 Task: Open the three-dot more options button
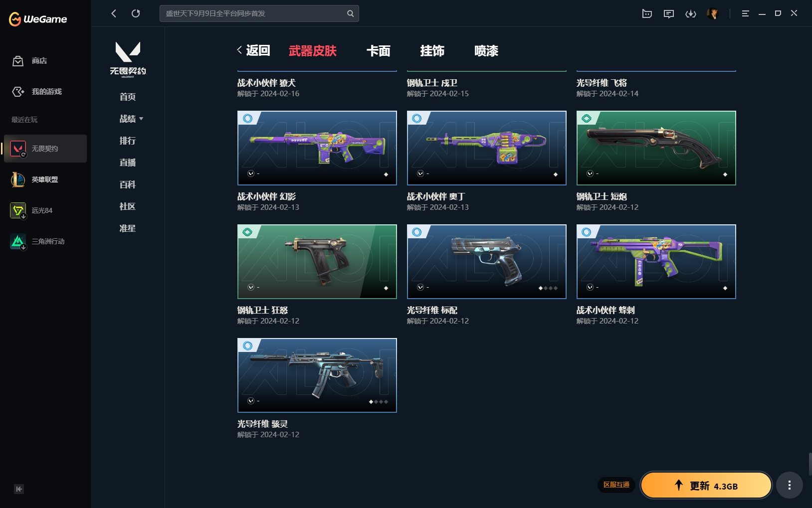pos(789,485)
